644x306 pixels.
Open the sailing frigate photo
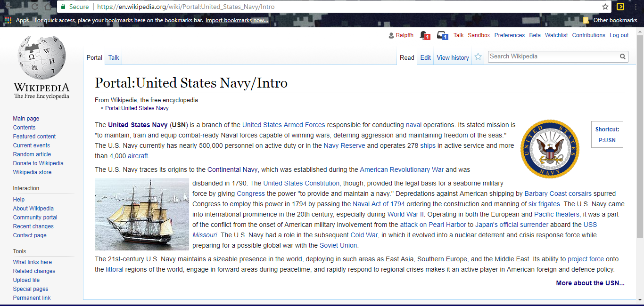click(x=142, y=215)
